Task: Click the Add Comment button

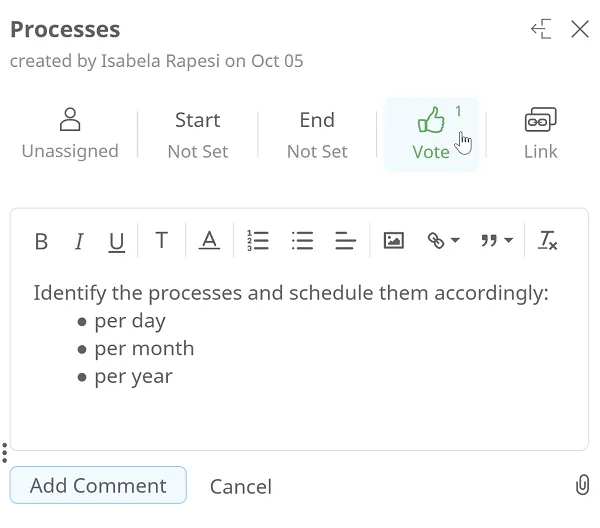Action: click(x=98, y=485)
